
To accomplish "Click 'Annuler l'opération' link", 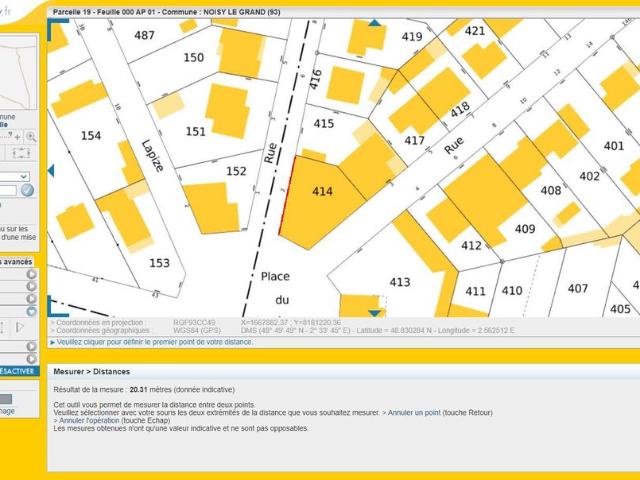I will pyautogui.click(x=89, y=420).
